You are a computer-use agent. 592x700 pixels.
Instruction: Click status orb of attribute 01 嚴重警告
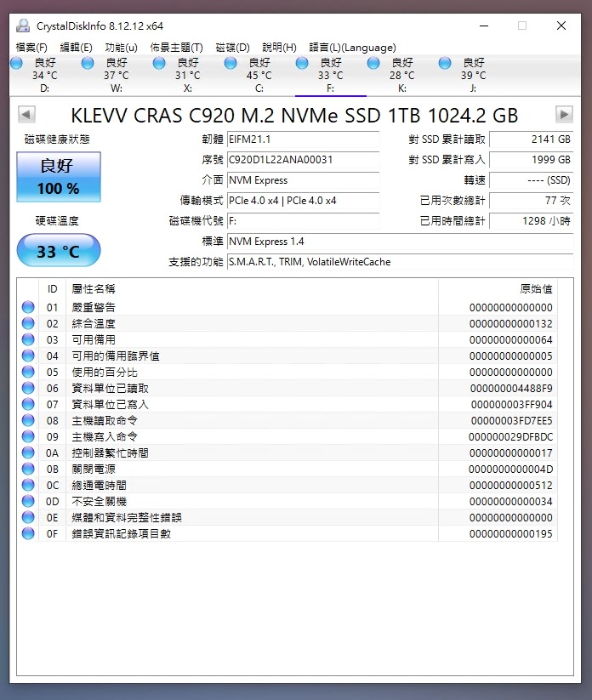tap(28, 307)
